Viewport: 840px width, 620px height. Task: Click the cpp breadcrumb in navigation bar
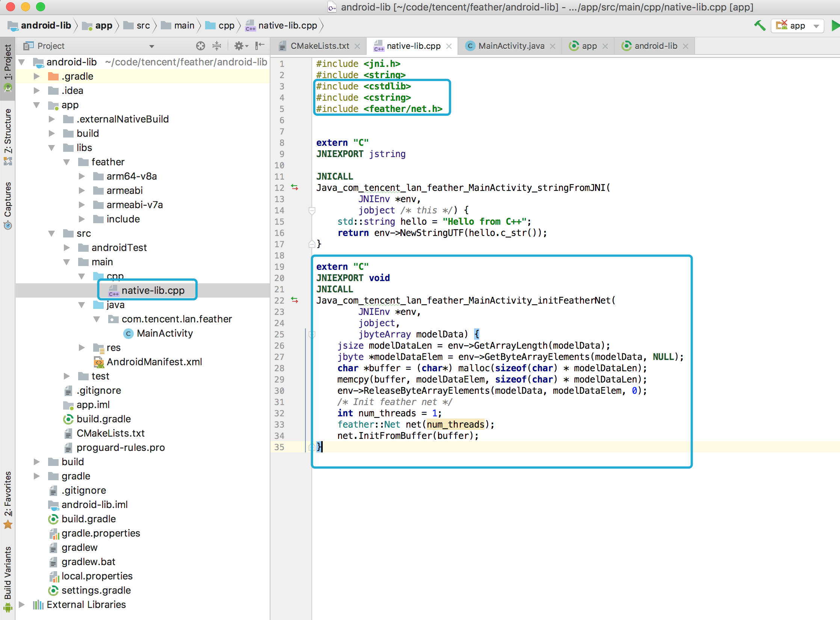click(226, 26)
